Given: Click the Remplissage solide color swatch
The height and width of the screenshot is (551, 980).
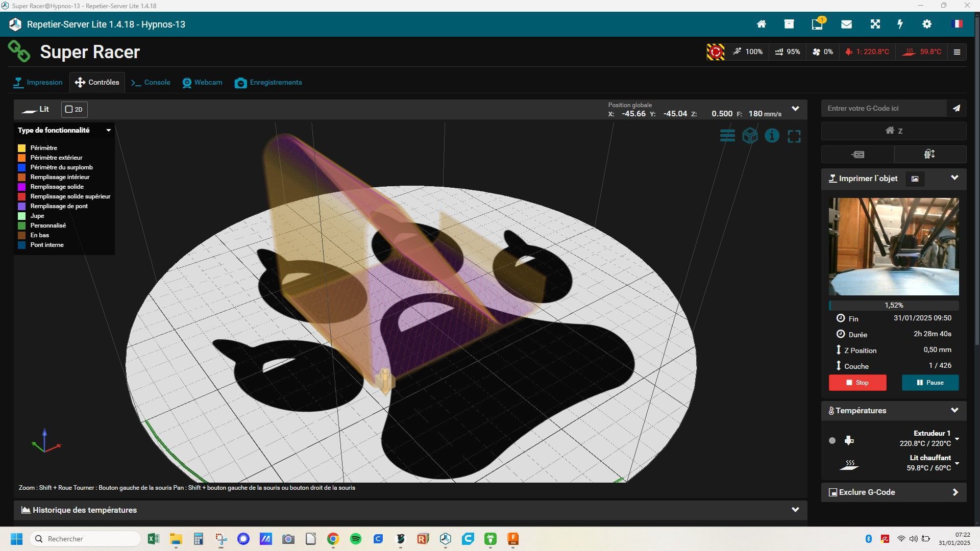Looking at the screenshot, I should click(21, 187).
